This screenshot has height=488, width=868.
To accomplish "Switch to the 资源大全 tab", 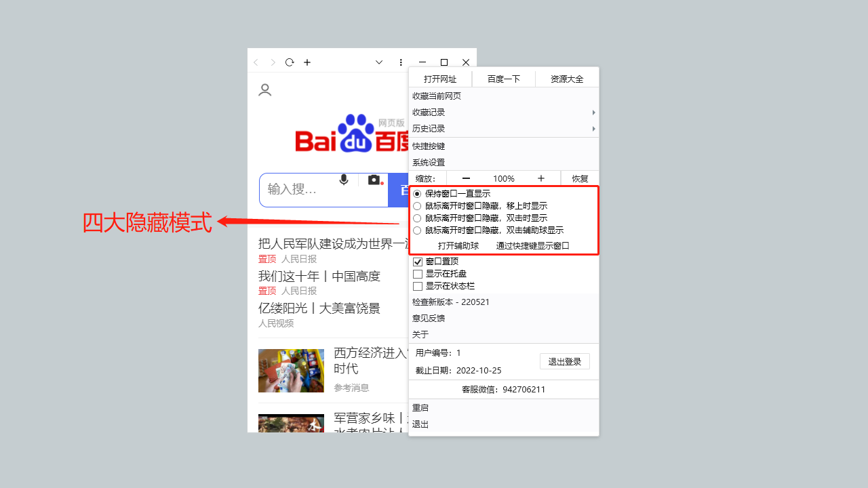I will tap(567, 78).
